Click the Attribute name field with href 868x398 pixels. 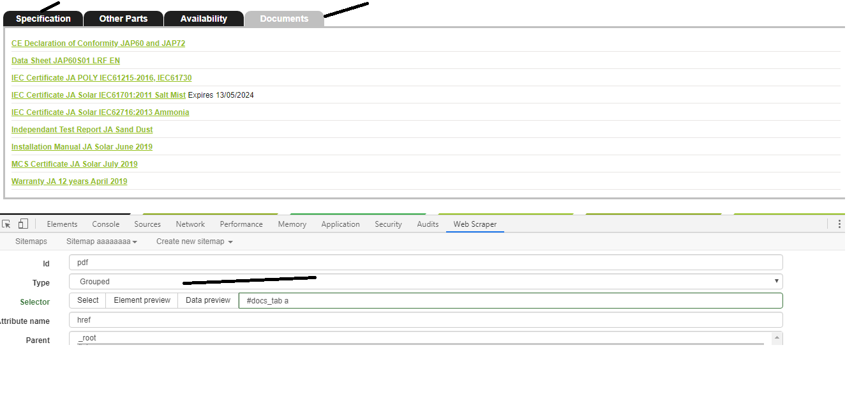click(x=425, y=320)
